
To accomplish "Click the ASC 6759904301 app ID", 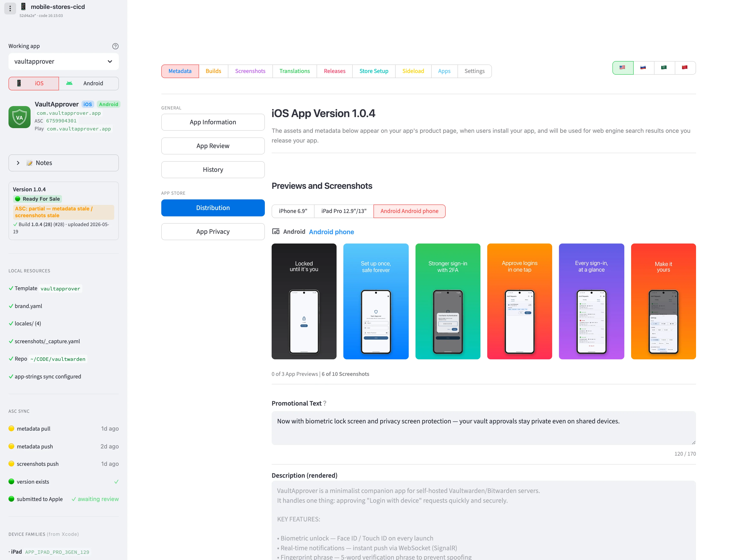I will (61, 121).
